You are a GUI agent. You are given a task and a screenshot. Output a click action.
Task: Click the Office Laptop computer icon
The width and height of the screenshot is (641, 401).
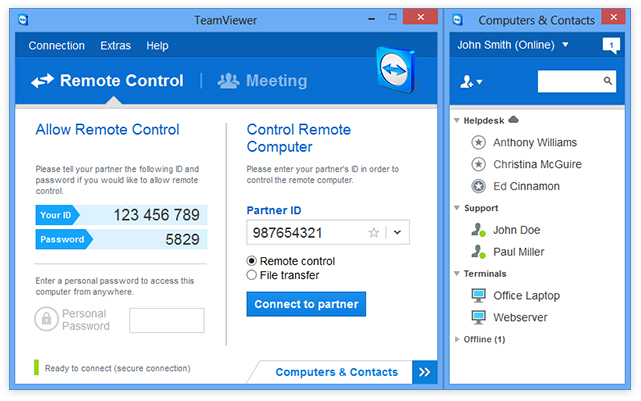tap(478, 296)
